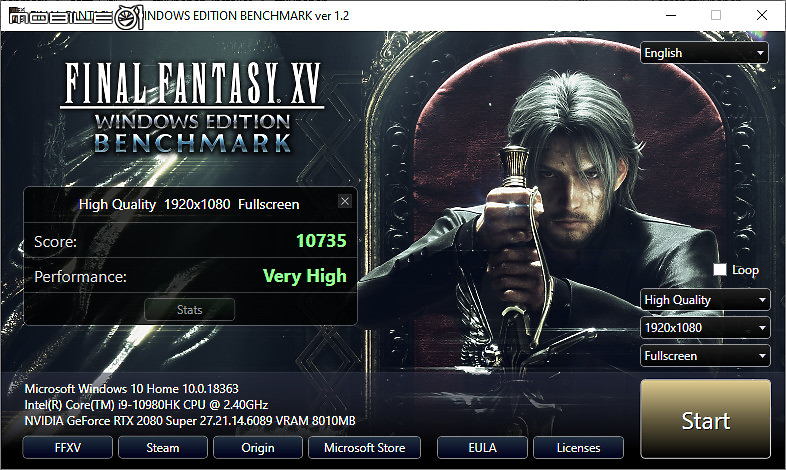Select the Score: label

pos(56,242)
